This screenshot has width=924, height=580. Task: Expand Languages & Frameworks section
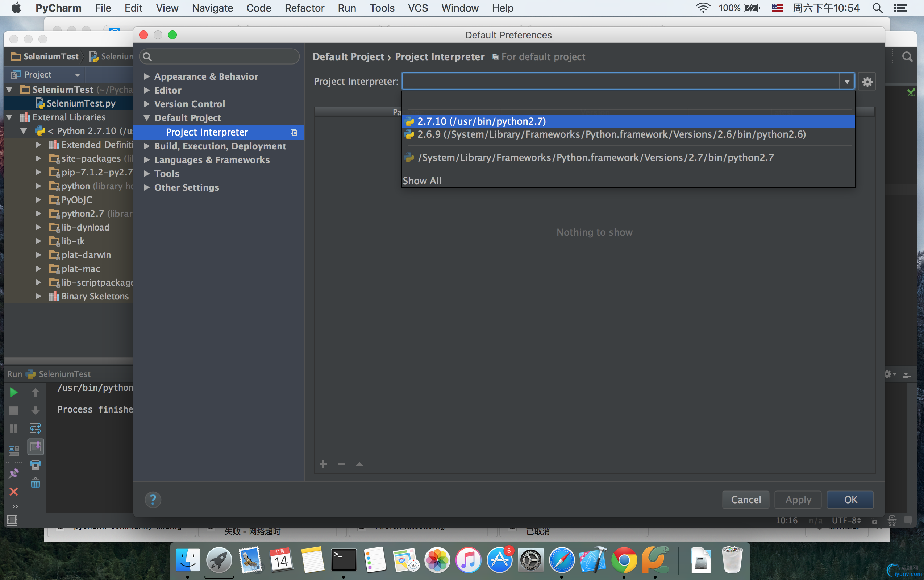146,160
